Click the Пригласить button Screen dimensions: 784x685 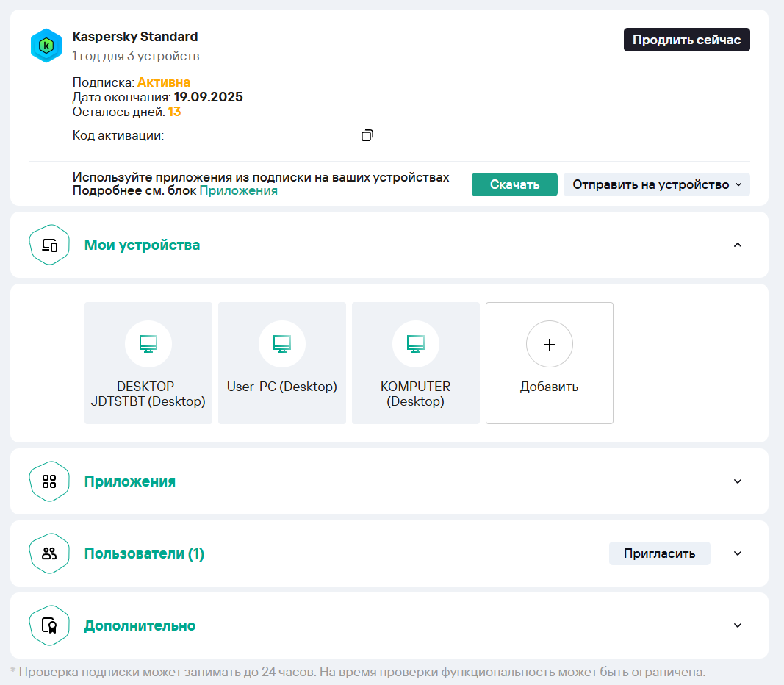660,553
